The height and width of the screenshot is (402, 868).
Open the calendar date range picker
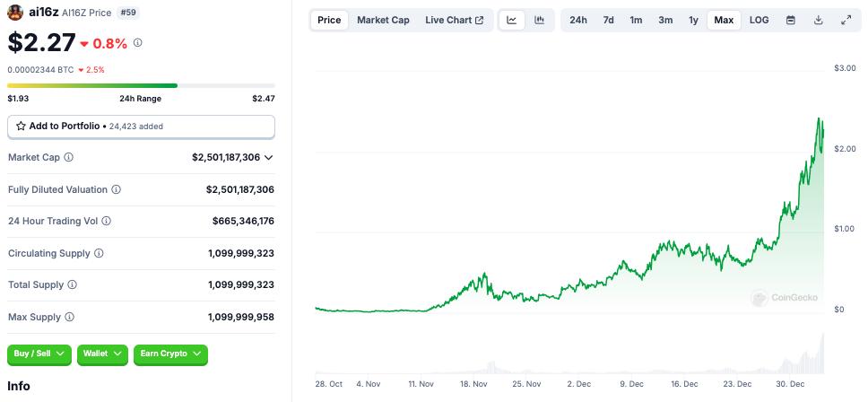click(x=790, y=20)
